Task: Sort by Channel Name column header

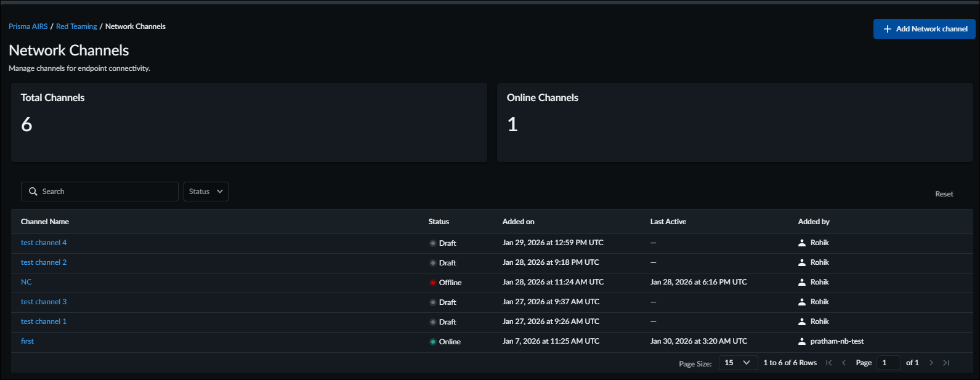Action: point(45,222)
